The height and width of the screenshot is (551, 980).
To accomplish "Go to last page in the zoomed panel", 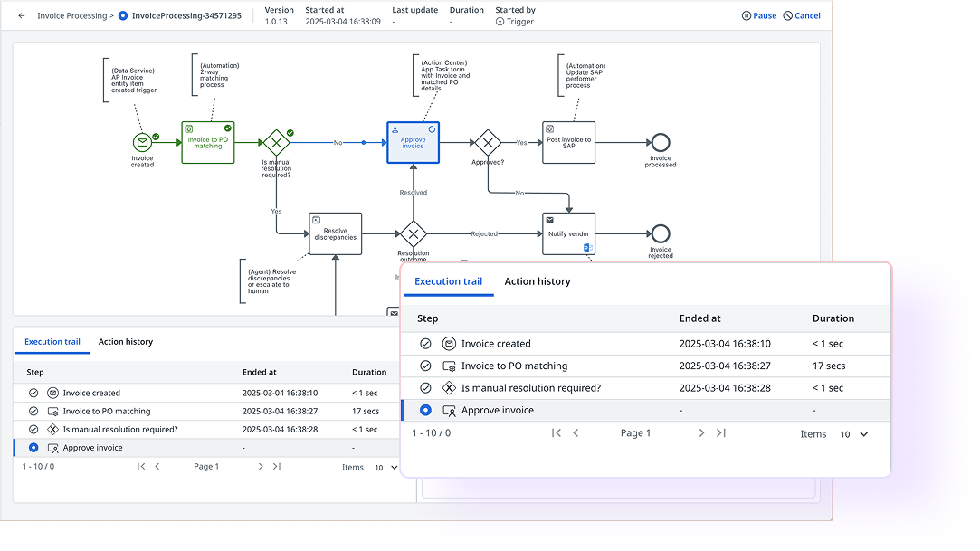I will pos(720,432).
